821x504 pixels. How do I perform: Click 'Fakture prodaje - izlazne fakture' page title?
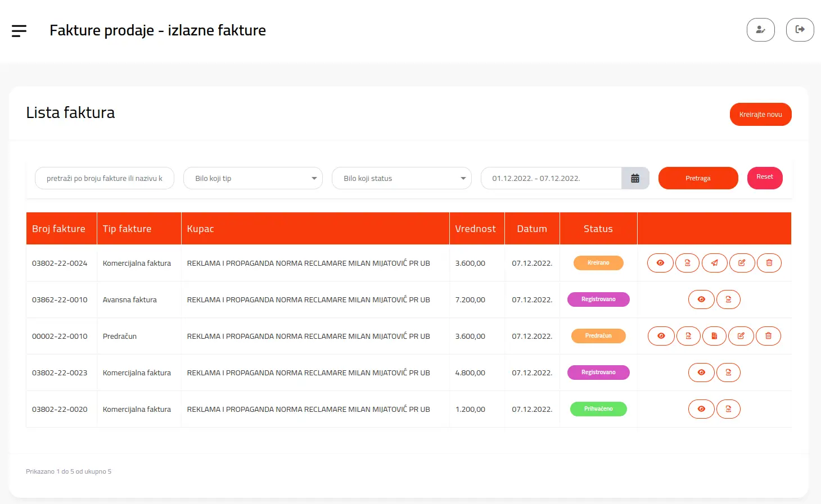pos(157,30)
